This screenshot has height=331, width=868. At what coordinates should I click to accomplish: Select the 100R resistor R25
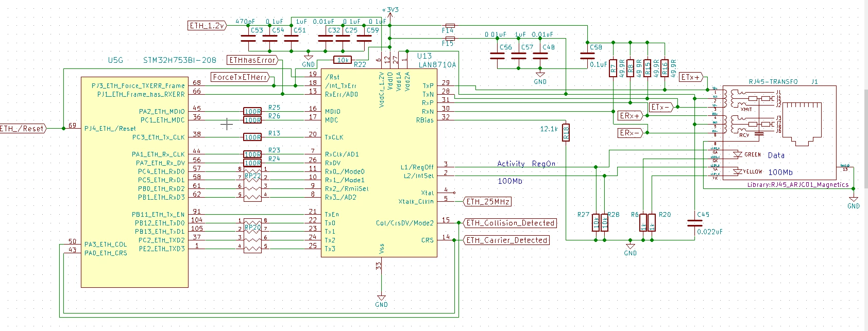click(x=252, y=111)
